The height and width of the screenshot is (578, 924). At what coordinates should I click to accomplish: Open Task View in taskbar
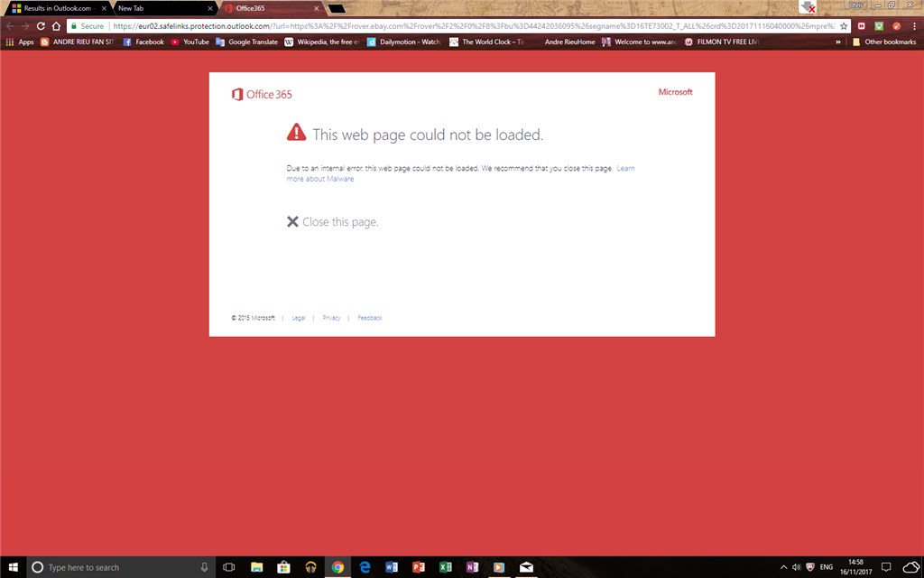click(228, 567)
